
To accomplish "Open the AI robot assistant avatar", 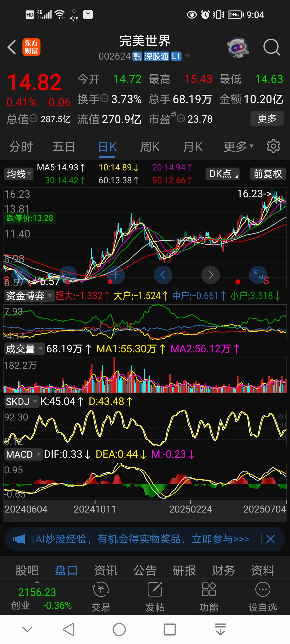I will pos(238,47).
